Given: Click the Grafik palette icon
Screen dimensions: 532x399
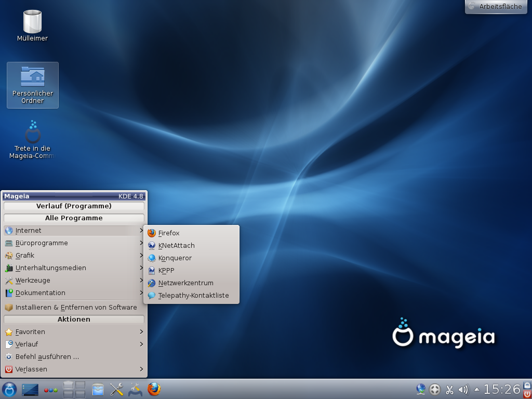Looking at the screenshot, I should [9, 256].
